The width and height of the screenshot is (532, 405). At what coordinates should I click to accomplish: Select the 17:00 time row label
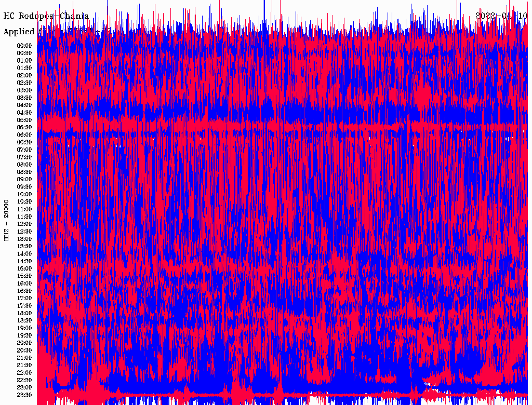(x=24, y=299)
